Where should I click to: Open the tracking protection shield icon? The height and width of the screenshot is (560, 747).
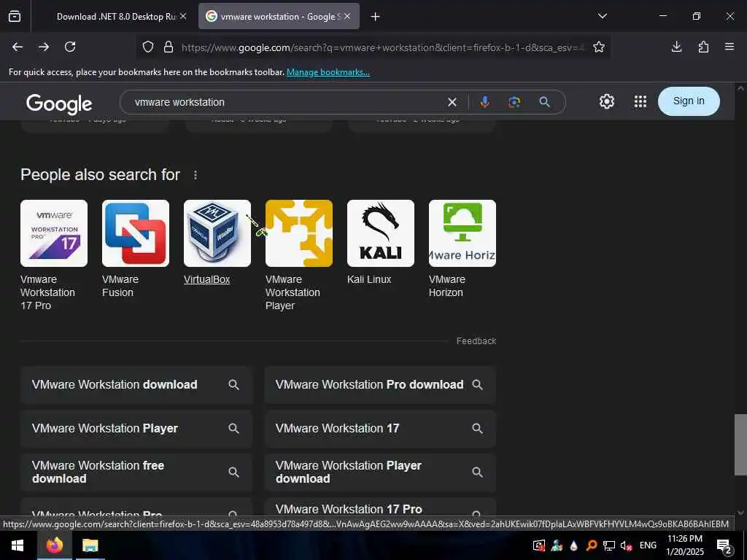[x=148, y=47]
